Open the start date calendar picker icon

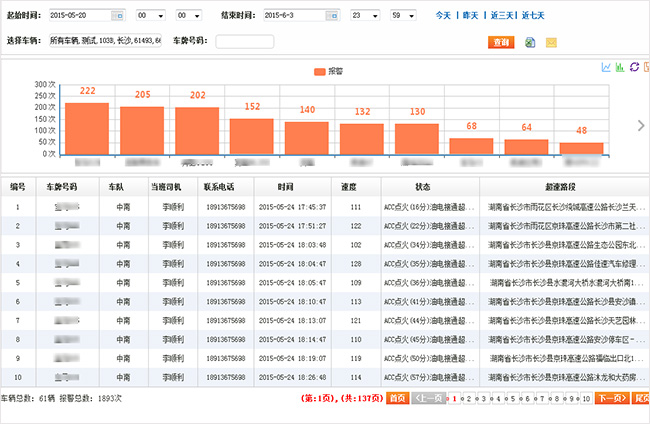pos(118,16)
